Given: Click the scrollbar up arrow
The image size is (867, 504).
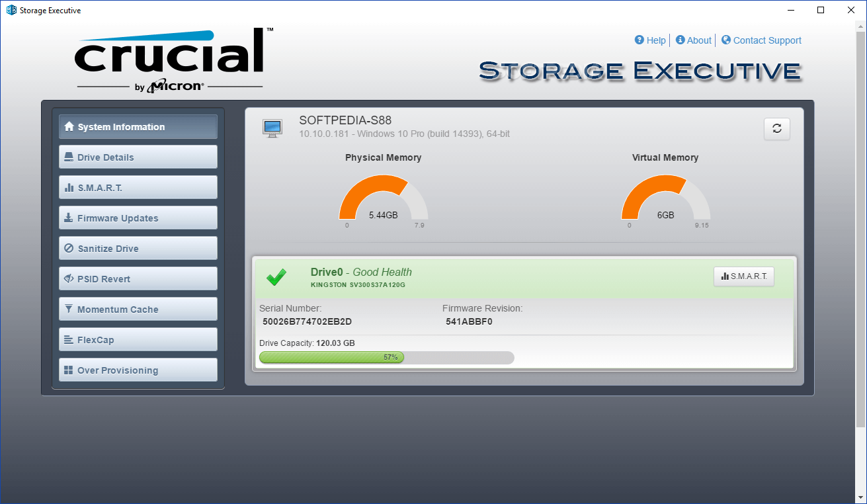Looking at the screenshot, I should coord(860,26).
